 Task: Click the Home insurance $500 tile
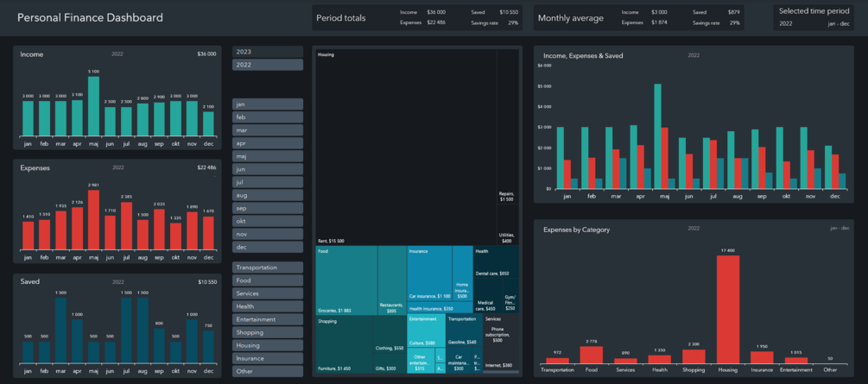[x=462, y=274]
